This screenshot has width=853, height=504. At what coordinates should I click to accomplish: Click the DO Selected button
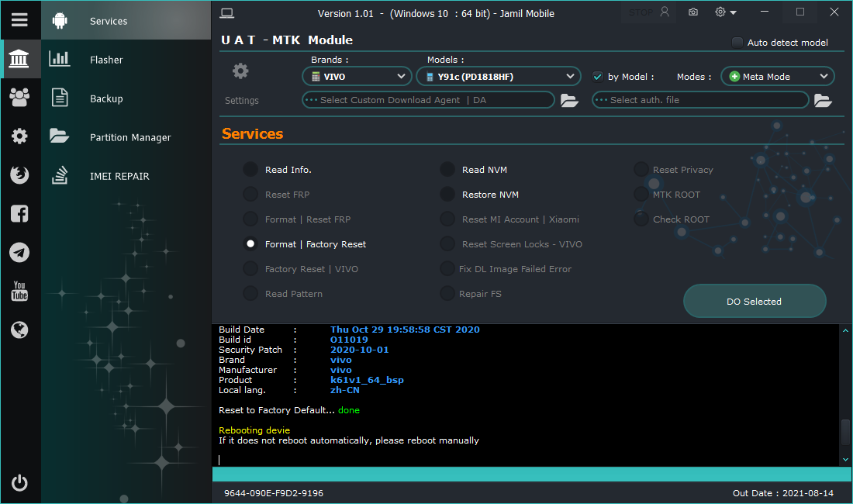point(754,301)
